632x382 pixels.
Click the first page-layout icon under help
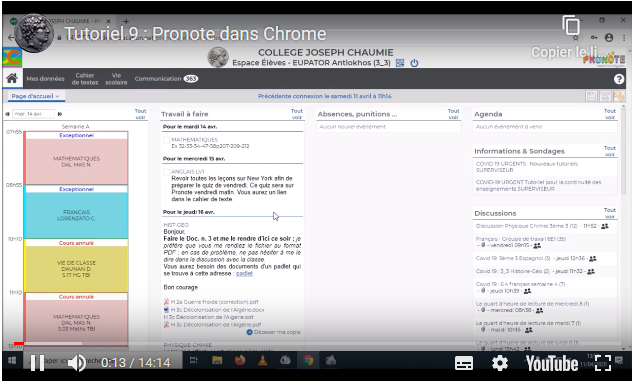pyautogui.click(x=591, y=96)
